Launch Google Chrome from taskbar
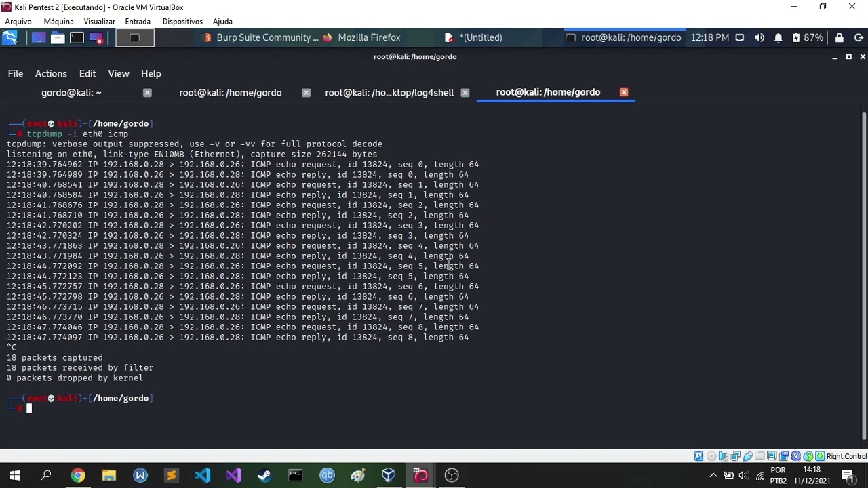Viewport: 868px width, 488px height. tap(78, 476)
